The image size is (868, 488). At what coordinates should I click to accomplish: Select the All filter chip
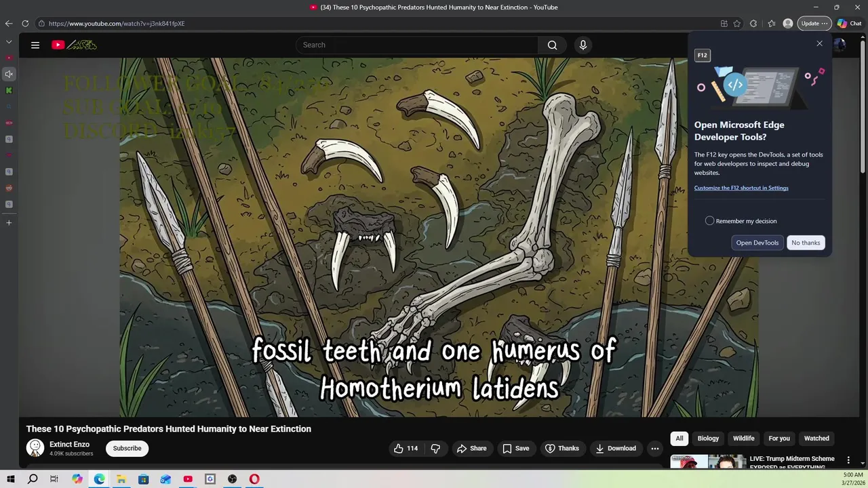679,439
